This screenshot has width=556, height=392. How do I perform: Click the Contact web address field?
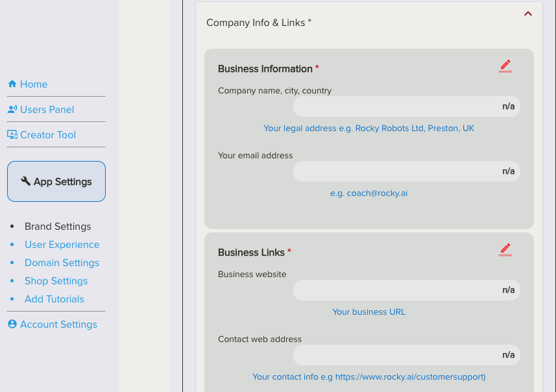coord(406,355)
